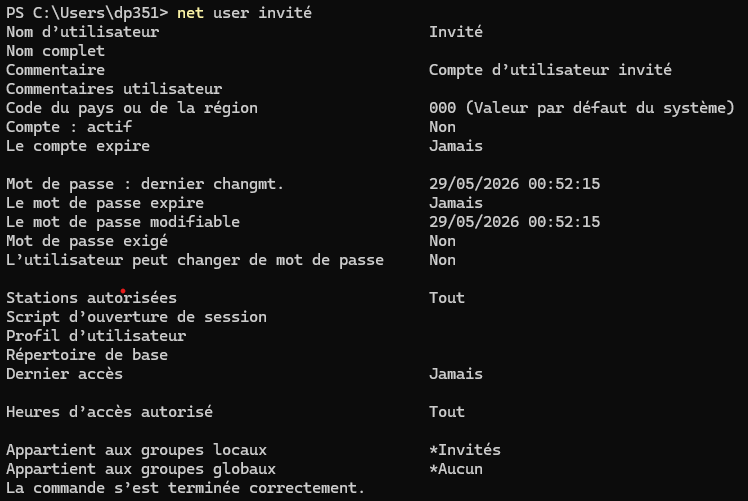Click the '000 (Valeur par défaut du système)' value
Screen dimensions: 748x501
pyautogui.click(x=582, y=108)
